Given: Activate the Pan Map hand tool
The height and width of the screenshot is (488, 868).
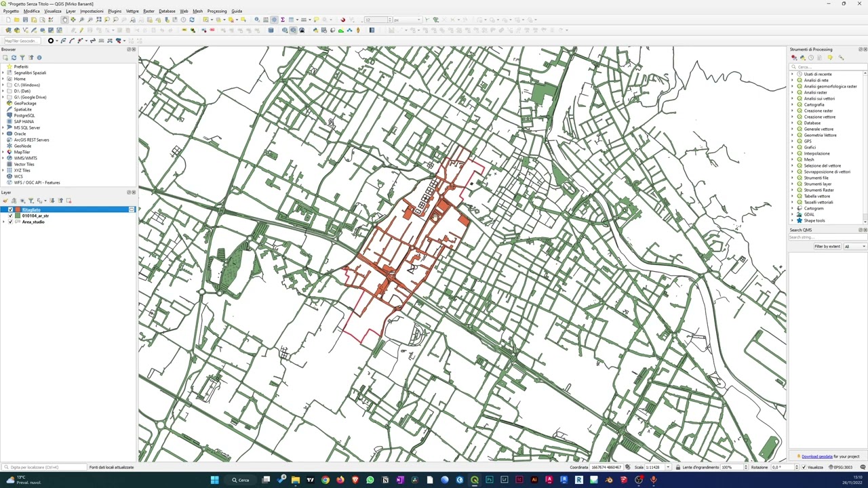Looking at the screenshot, I should click(65, 20).
